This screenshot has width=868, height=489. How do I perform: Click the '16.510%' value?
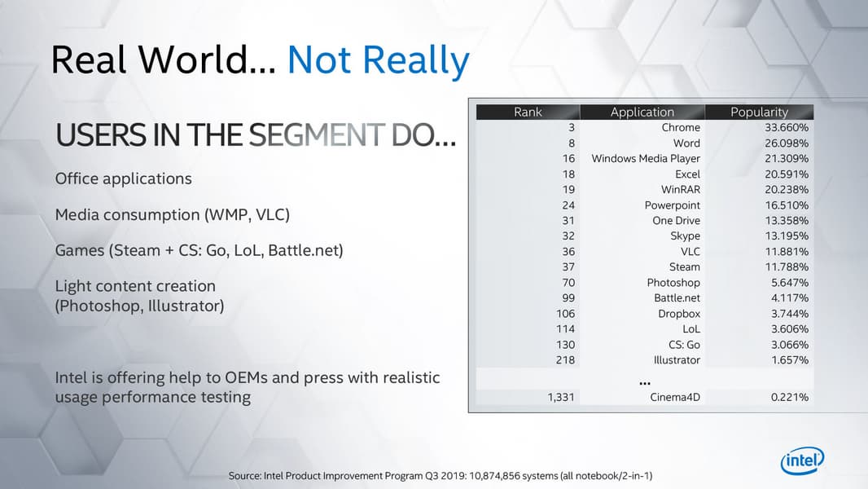[x=787, y=205]
